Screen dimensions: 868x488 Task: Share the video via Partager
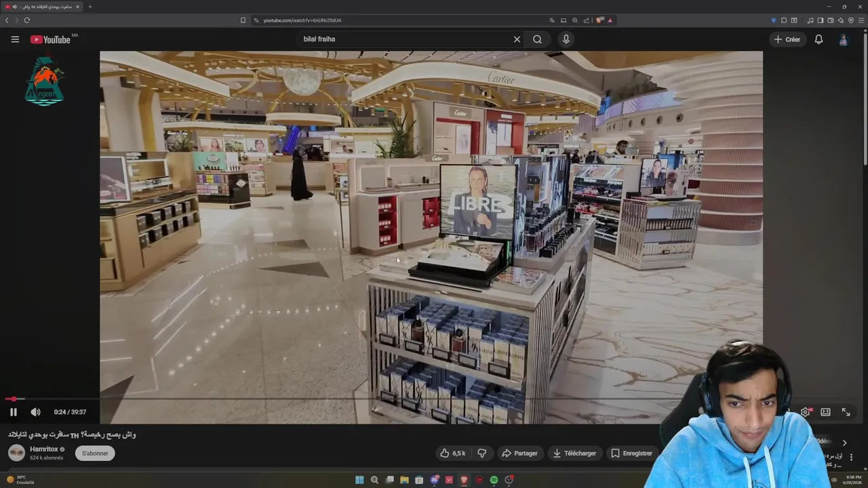pos(519,453)
